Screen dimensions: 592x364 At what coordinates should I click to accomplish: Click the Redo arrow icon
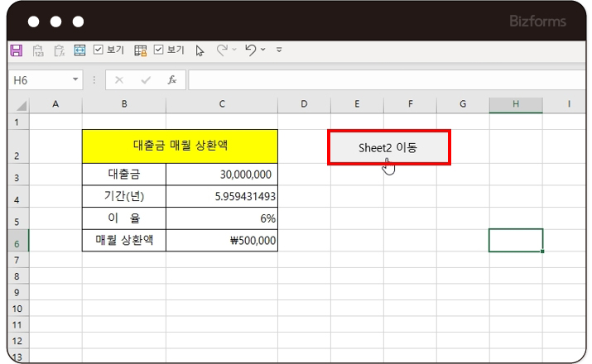point(222,50)
